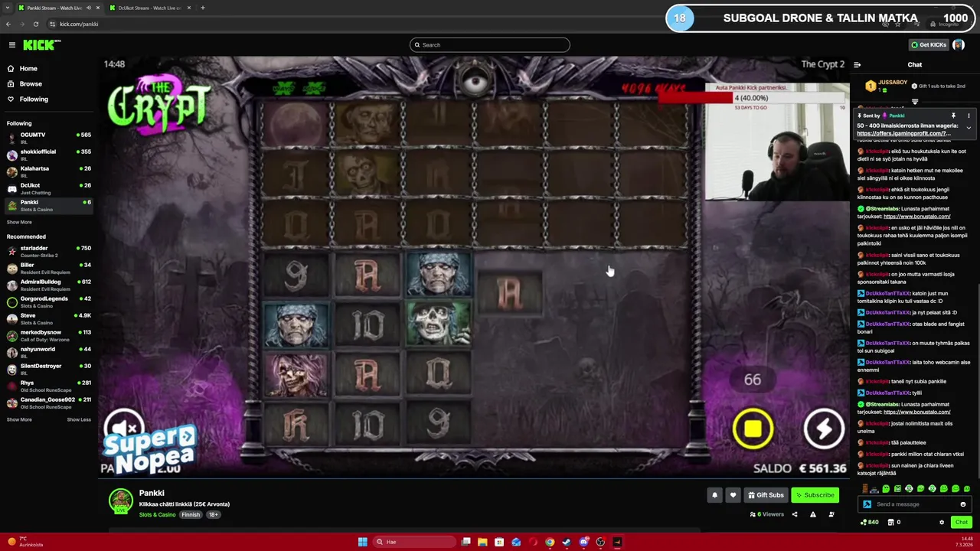The image size is (980, 551).
Task: Open the Windows Start menu
Action: 362,542
